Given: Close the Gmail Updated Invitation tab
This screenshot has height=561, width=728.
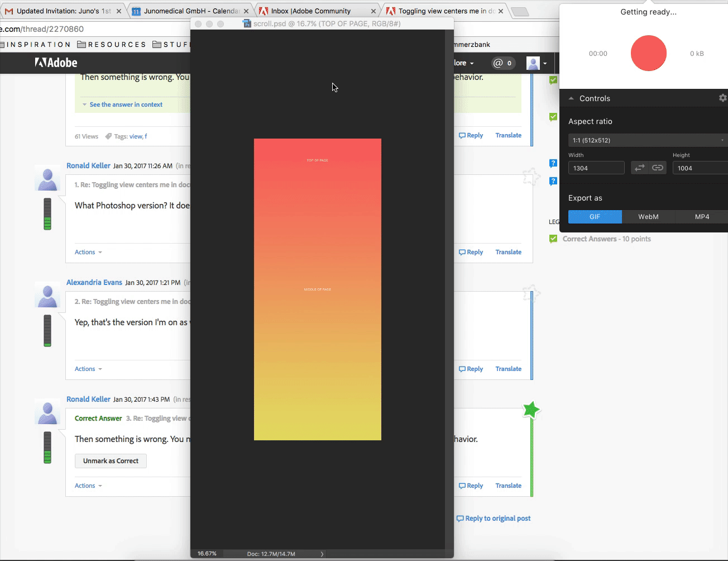Looking at the screenshot, I should pyautogui.click(x=119, y=11).
